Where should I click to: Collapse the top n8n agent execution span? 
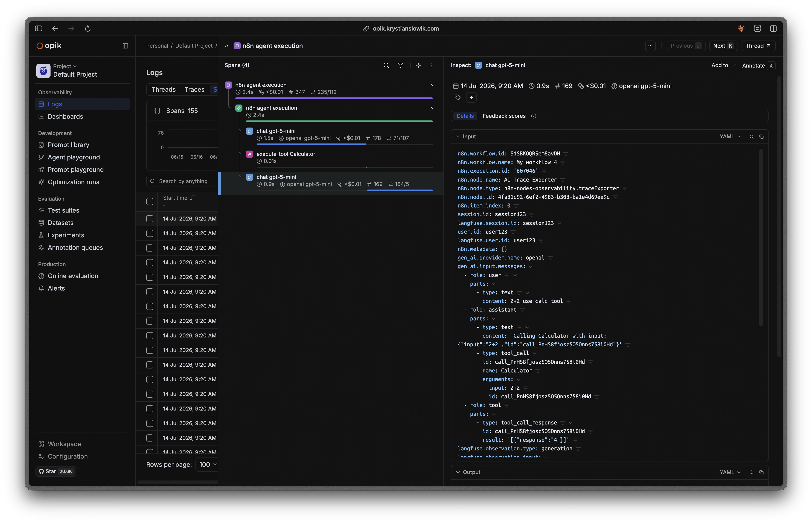click(433, 85)
